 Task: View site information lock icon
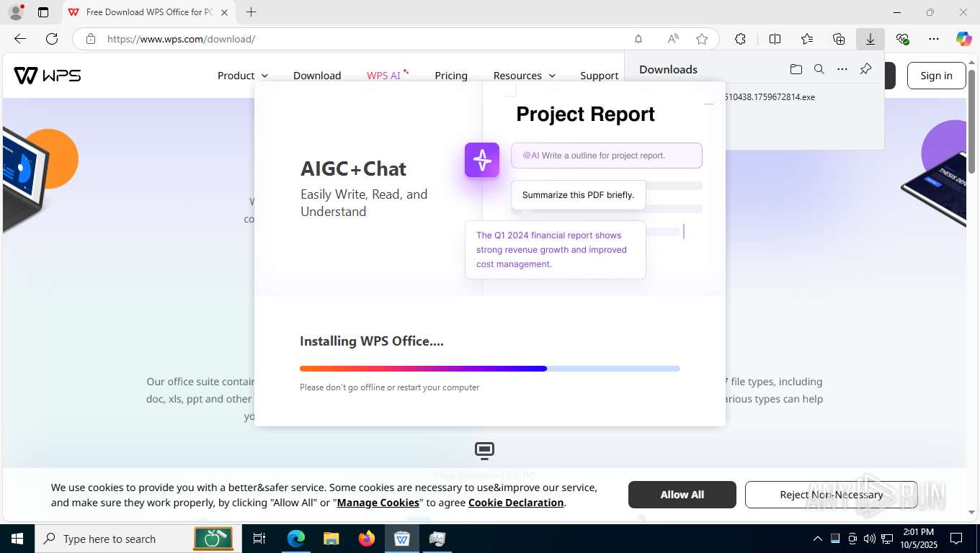(91, 39)
